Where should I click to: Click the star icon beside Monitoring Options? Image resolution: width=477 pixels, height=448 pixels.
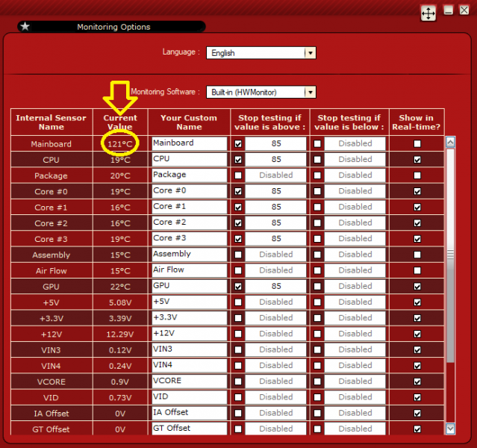pyautogui.click(x=25, y=27)
